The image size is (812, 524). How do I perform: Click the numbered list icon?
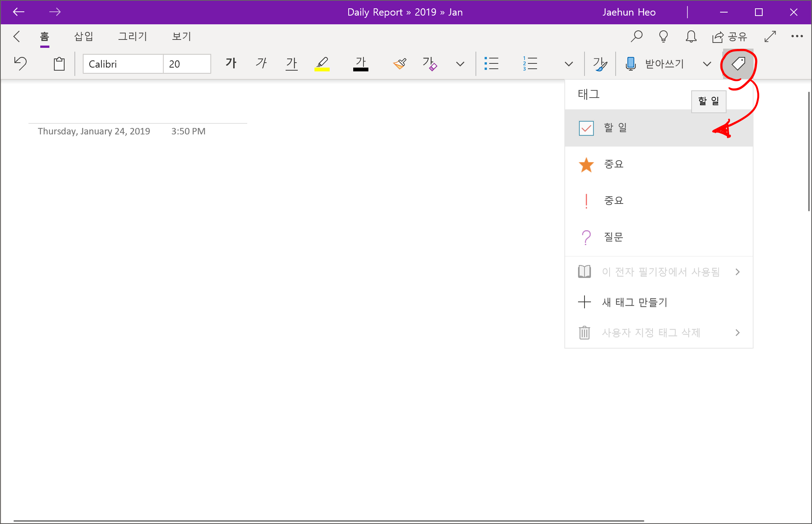tap(530, 64)
